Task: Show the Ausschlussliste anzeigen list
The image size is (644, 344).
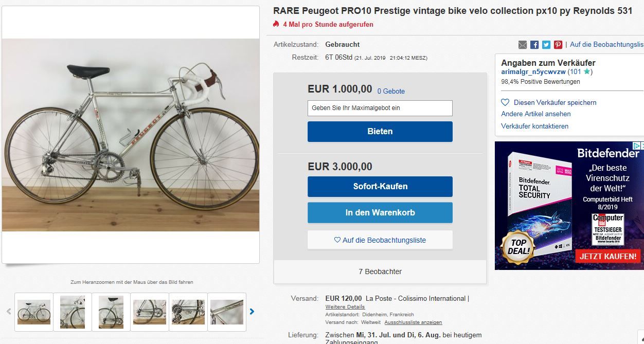Action: tap(413, 322)
